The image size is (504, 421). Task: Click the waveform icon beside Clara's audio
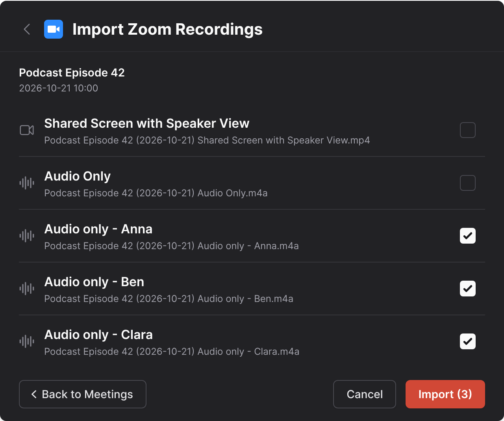tap(27, 341)
